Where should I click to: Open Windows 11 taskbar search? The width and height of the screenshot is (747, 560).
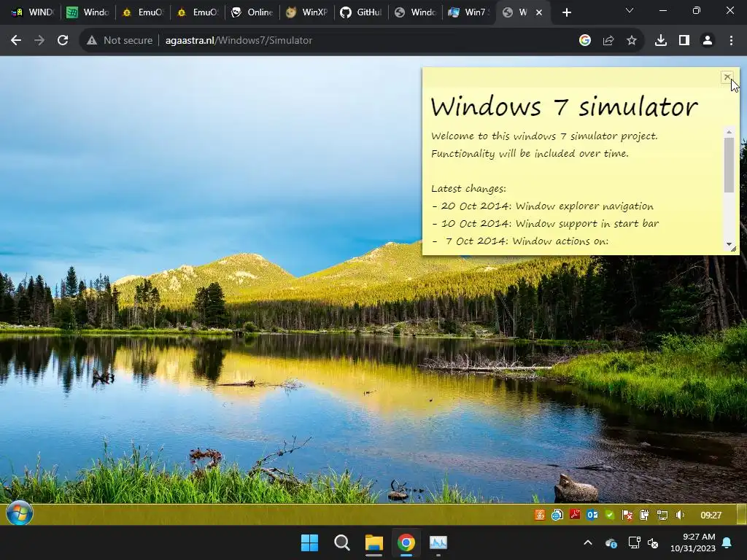click(341, 542)
